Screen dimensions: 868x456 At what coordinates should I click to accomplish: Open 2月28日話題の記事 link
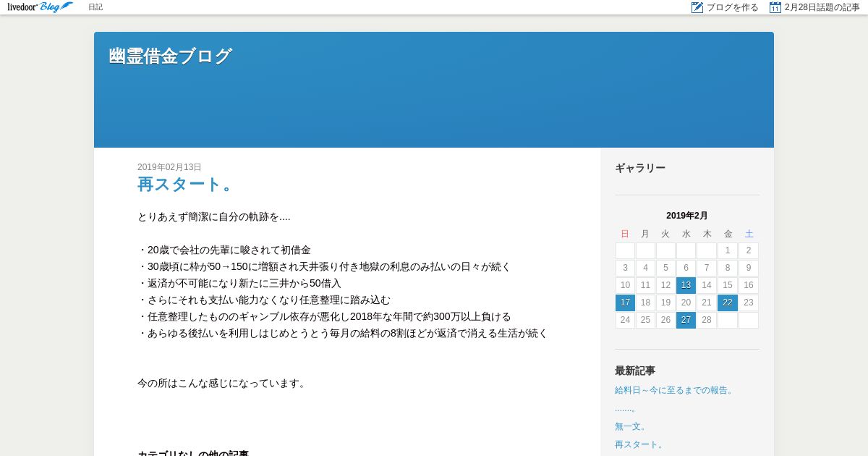point(822,7)
